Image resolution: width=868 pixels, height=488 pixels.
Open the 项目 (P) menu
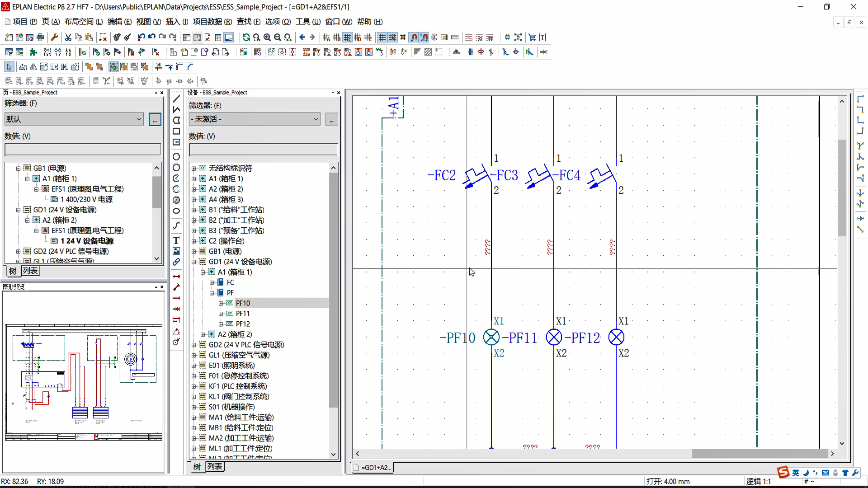point(25,22)
